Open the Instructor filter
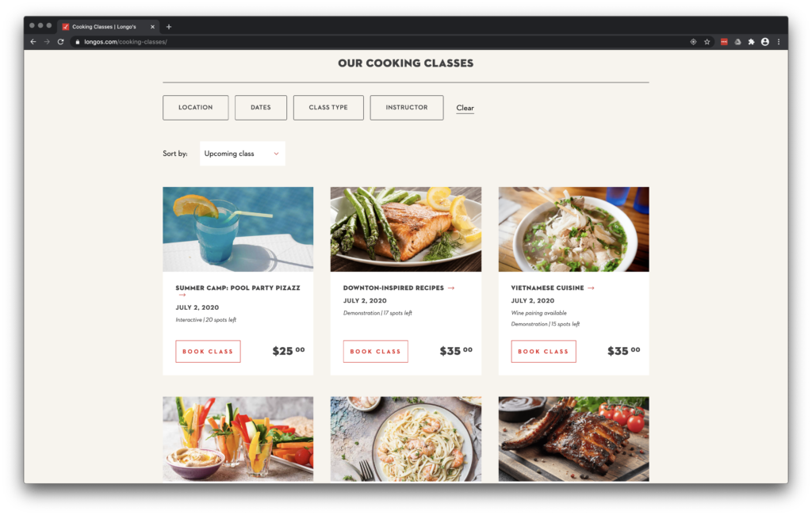 coord(407,108)
